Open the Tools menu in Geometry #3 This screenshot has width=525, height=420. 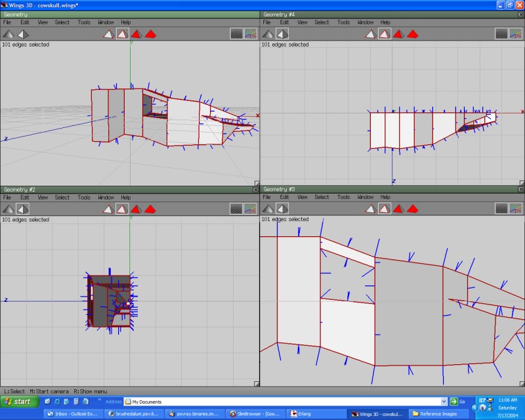click(343, 197)
